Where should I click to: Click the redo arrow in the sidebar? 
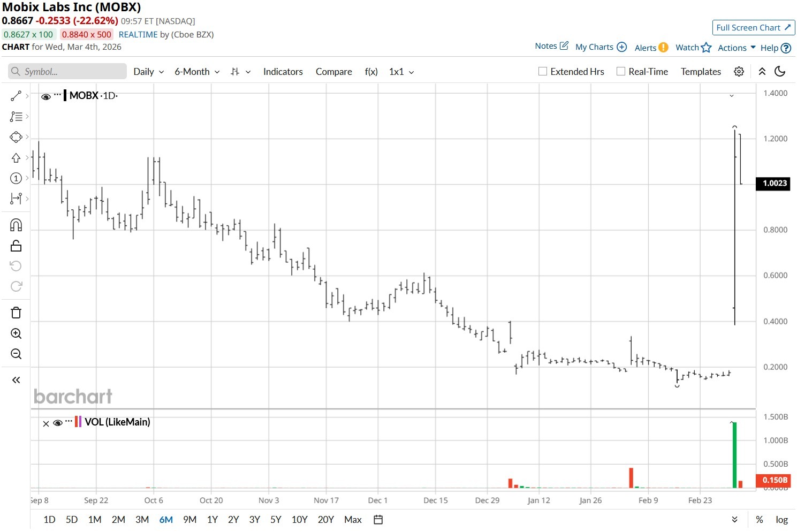[x=16, y=286]
